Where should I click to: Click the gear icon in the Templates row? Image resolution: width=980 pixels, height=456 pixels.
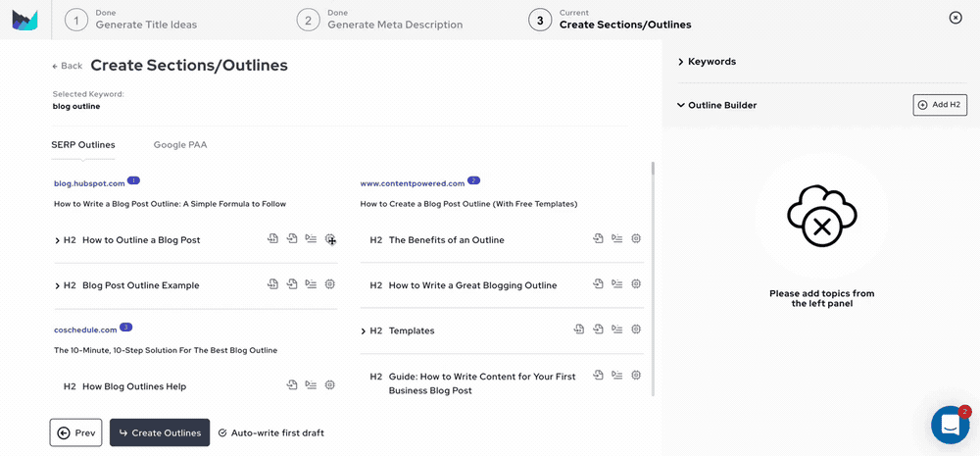pos(636,329)
